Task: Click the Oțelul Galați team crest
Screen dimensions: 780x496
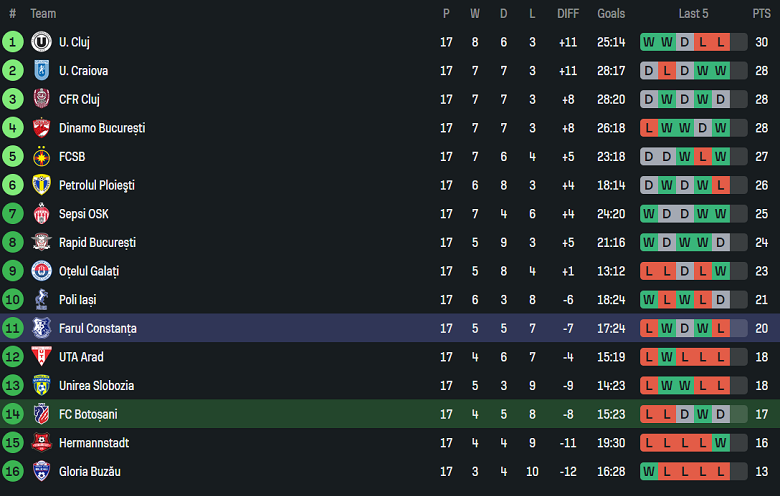Action: point(41,271)
